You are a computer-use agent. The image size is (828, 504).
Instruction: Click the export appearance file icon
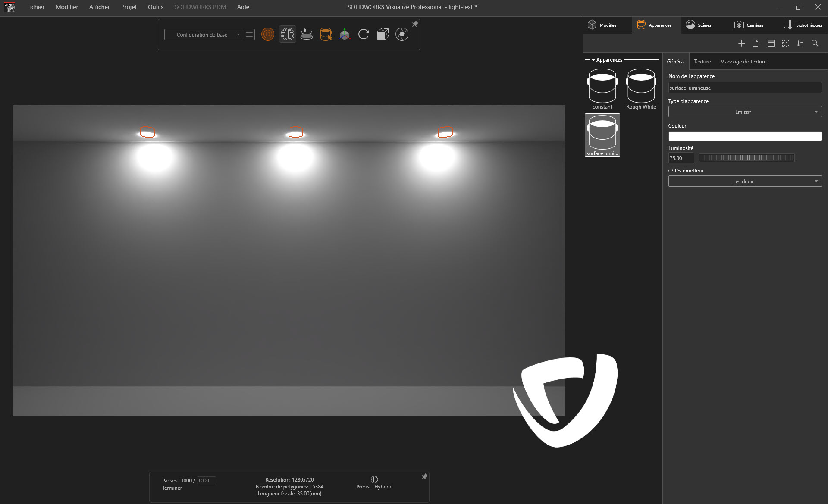tap(756, 43)
